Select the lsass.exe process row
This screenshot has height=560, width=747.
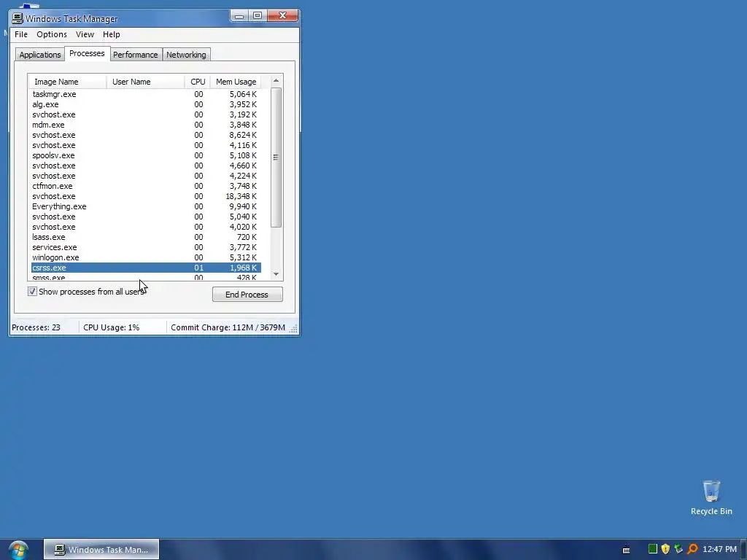[146, 237]
